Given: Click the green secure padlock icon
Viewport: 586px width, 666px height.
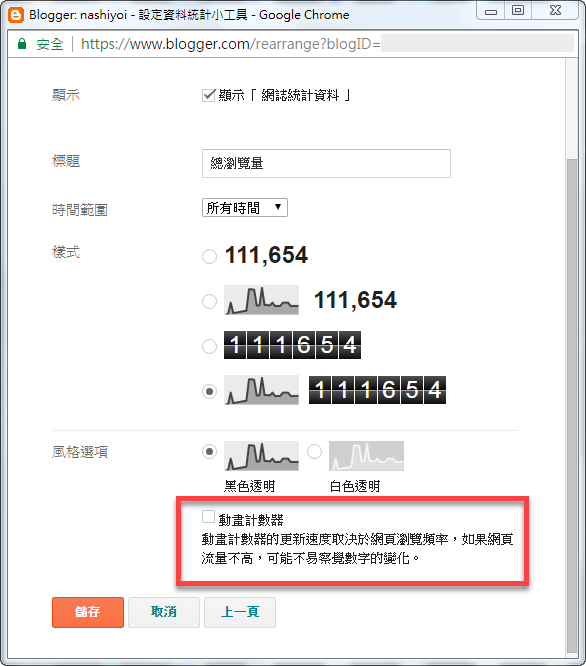Looking at the screenshot, I should point(22,44).
